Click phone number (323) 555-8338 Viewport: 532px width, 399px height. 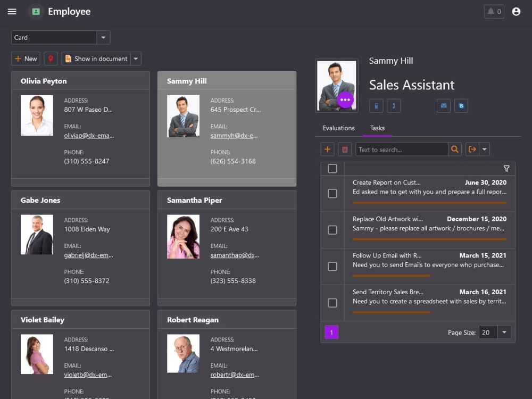coord(233,280)
